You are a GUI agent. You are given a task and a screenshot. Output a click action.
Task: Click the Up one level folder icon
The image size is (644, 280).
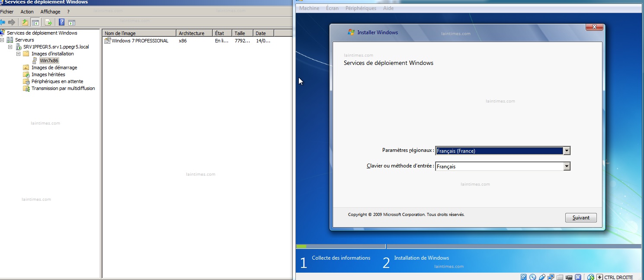25,23
